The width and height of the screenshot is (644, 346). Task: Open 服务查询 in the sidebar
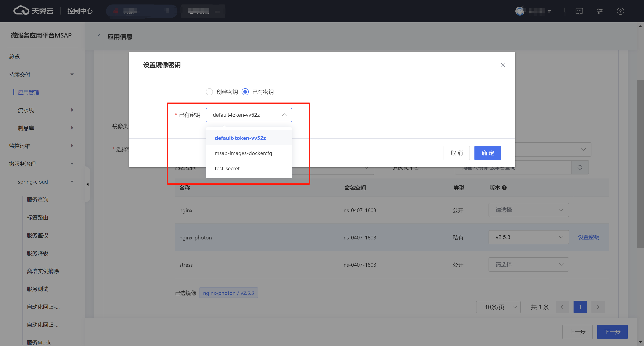pos(38,199)
